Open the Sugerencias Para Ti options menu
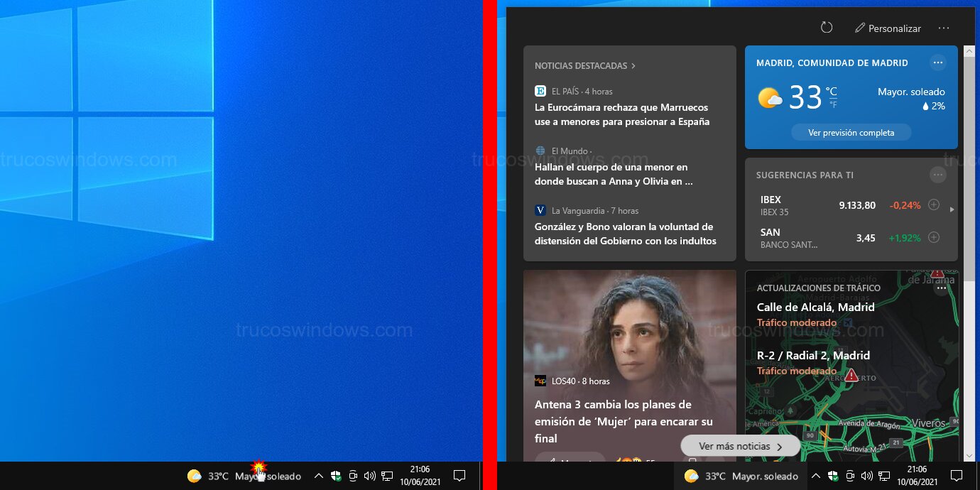Image resolution: width=980 pixels, height=490 pixels. click(938, 174)
